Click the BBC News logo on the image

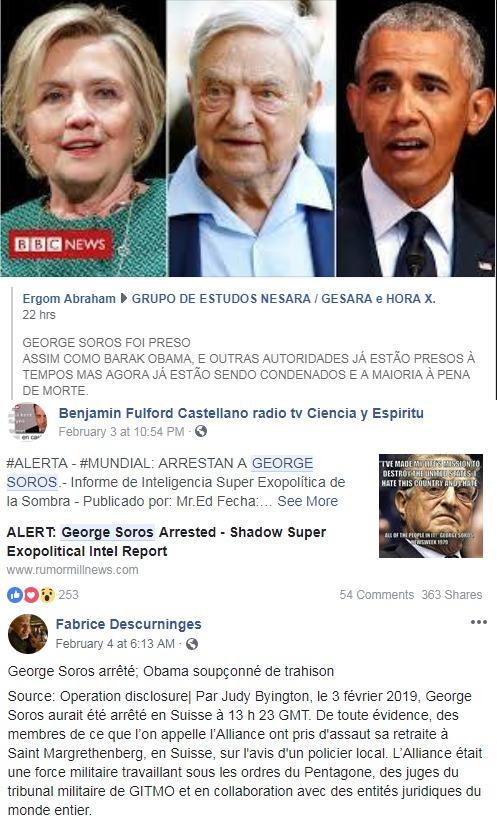[60, 244]
